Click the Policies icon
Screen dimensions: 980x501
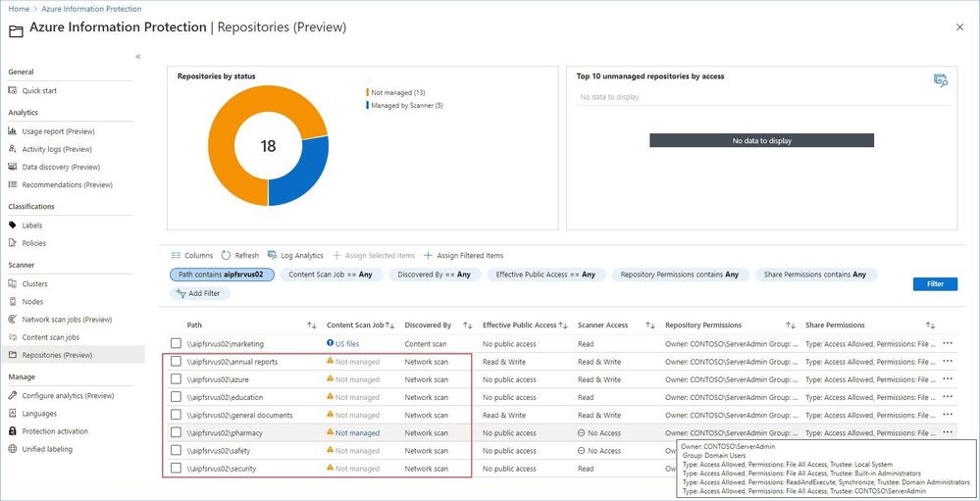(13, 243)
